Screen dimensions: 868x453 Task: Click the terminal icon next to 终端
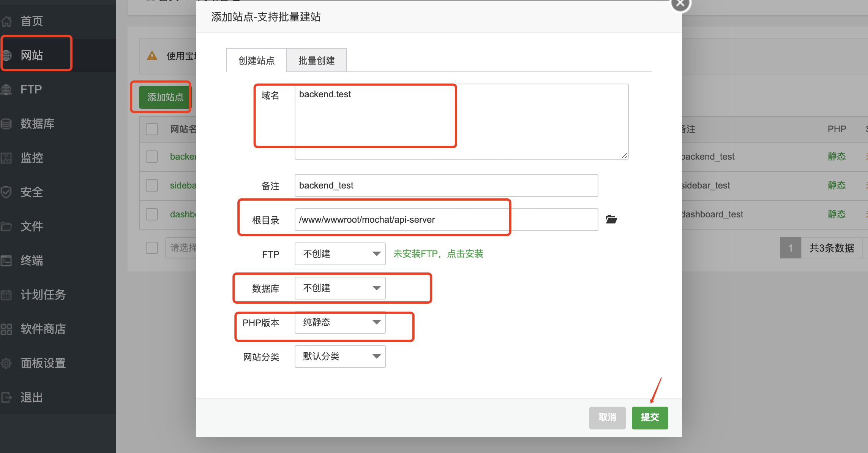(6, 261)
